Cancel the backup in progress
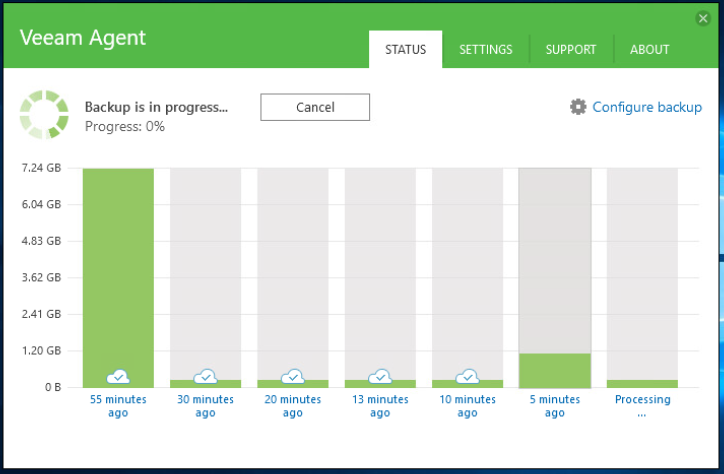This screenshot has height=474, width=724. coord(315,107)
